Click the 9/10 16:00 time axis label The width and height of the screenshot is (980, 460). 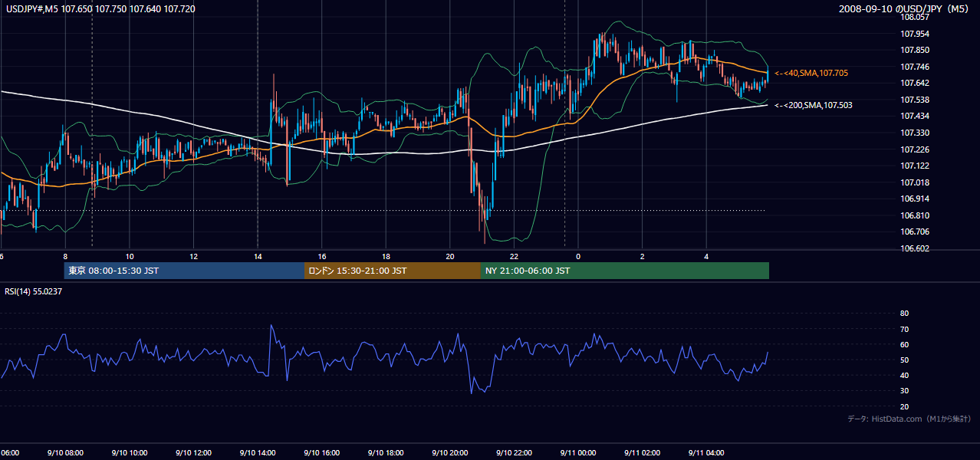(x=321, y=453)
